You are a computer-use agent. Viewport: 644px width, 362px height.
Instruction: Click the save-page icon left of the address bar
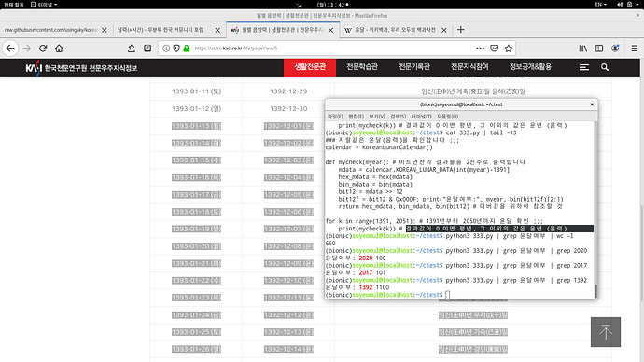point(147,48)
